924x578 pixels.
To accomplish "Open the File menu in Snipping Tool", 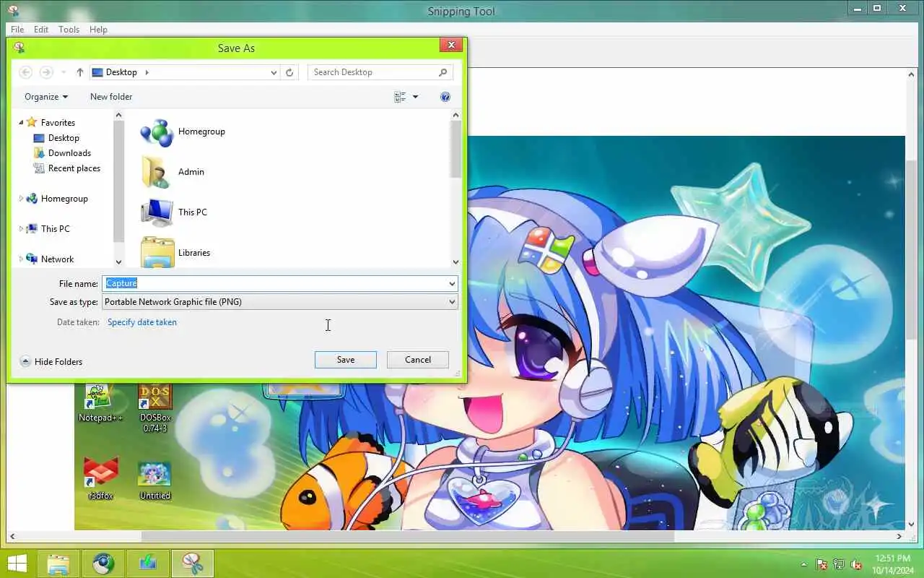I will pos(17,30).
